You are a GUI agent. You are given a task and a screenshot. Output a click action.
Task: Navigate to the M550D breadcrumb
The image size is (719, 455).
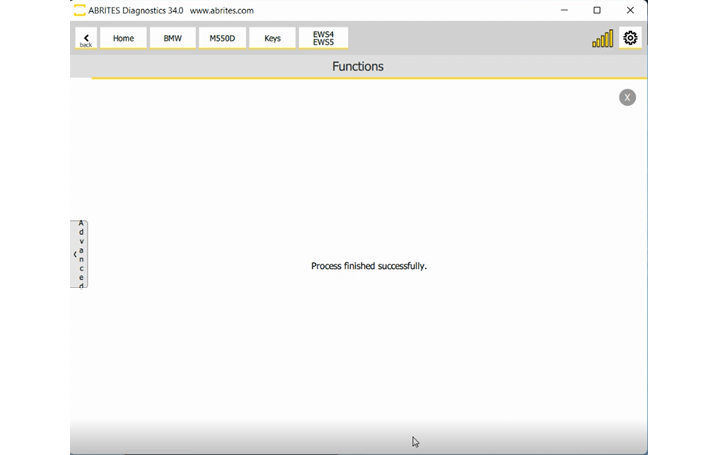[x=222, y=39]
